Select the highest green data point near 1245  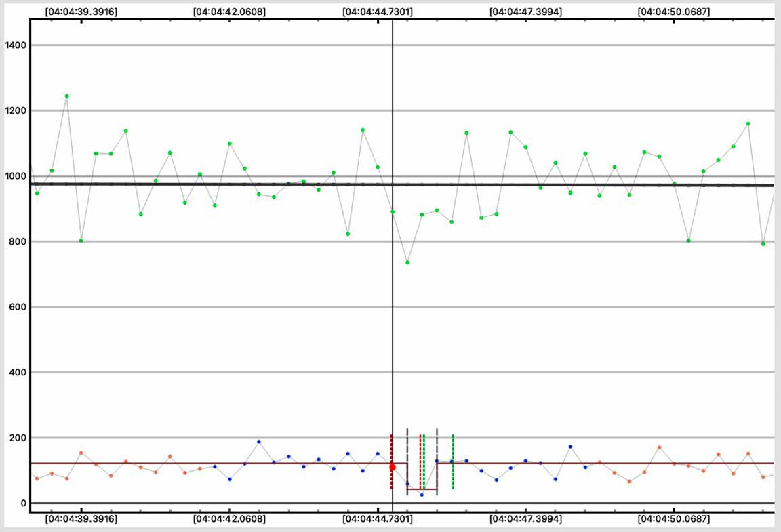click(66, 96)
